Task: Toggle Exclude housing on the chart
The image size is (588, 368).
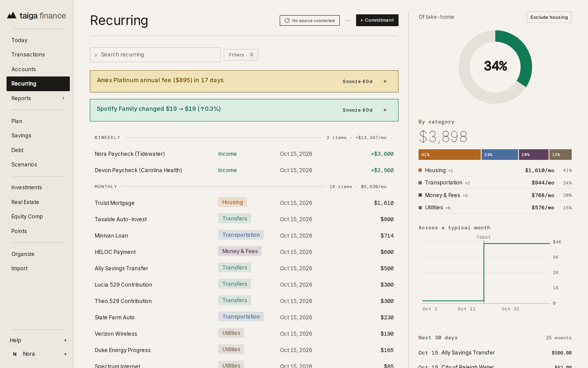Action: 549,17
